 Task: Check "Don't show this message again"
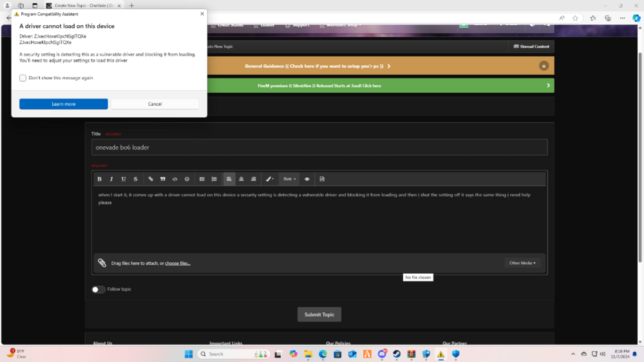[23, 78]
